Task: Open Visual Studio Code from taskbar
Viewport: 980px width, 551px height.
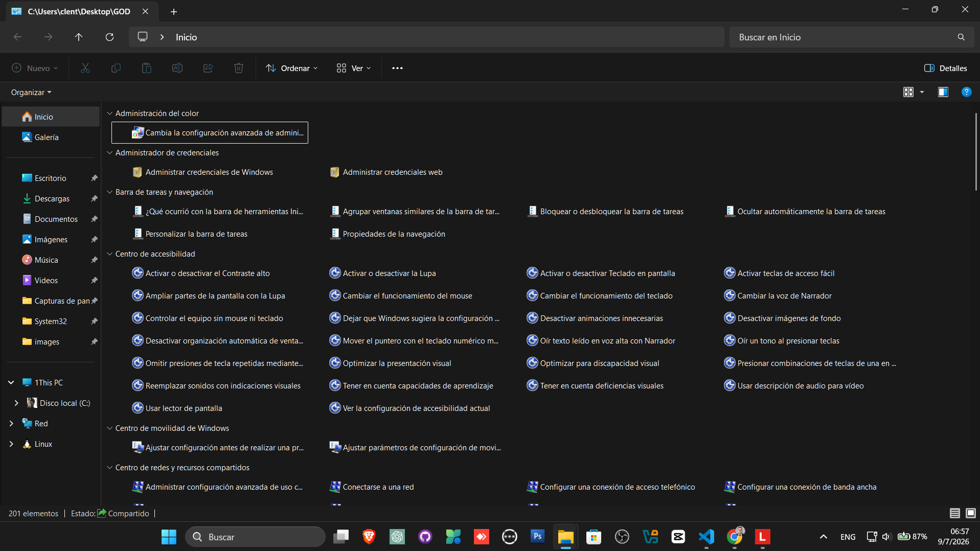Action: tap(706, 537)
